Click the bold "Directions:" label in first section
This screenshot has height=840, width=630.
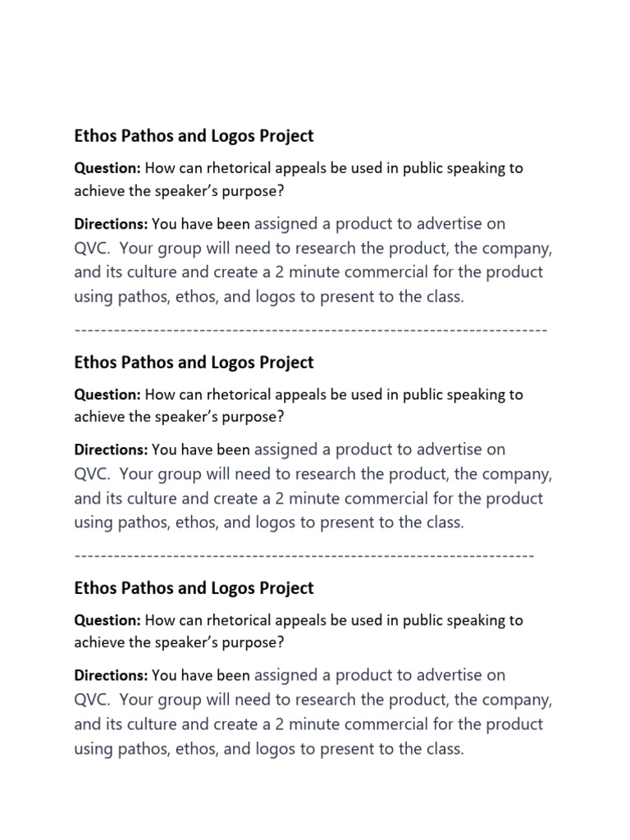pos(111,224)
